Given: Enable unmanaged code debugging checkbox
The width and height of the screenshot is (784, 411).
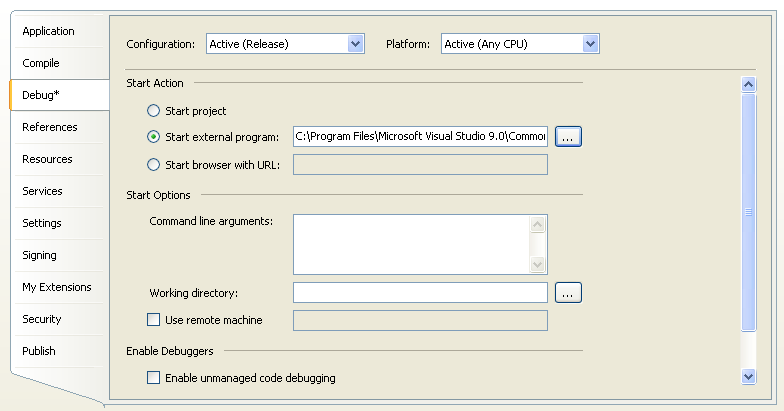Looking at the screenshot, I should (153, 378).
